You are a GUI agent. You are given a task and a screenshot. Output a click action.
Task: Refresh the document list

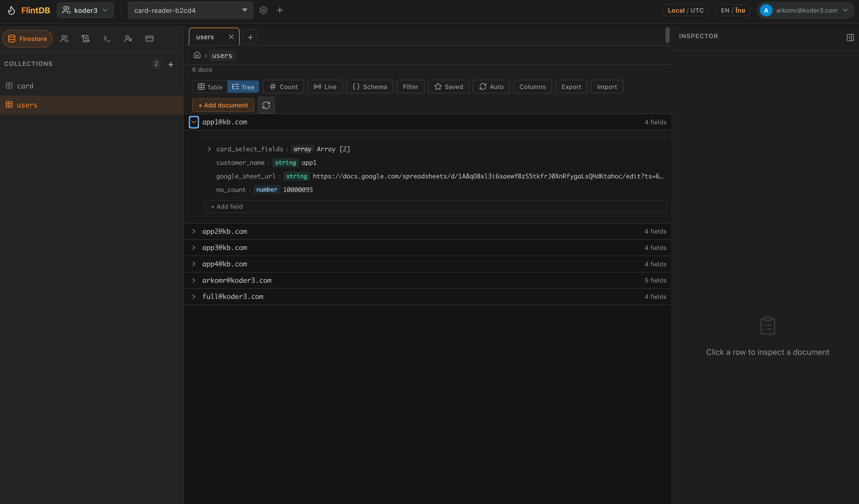pos(266,105)
